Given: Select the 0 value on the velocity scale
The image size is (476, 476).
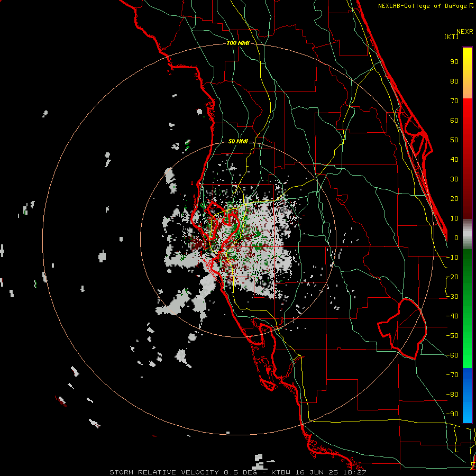Looking at the screenshot, I should [x=456, y=238].
